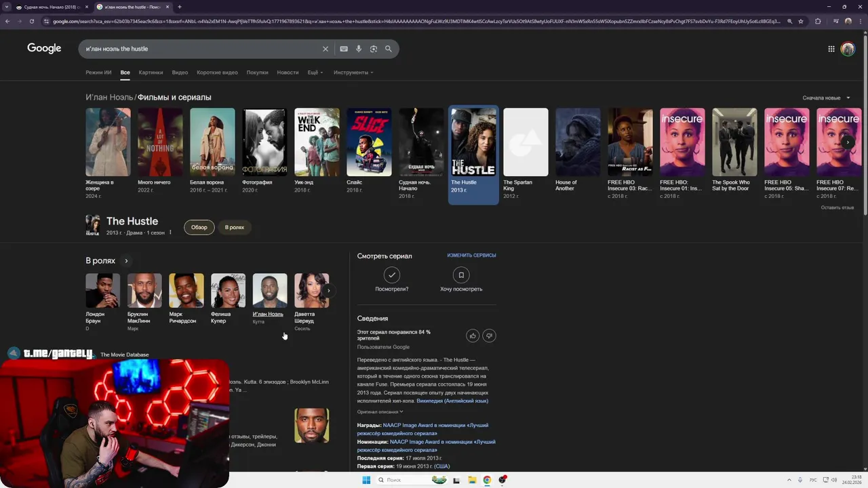Clear the search query with the X icon
The image size is (868, 488).
coord(325,49)
